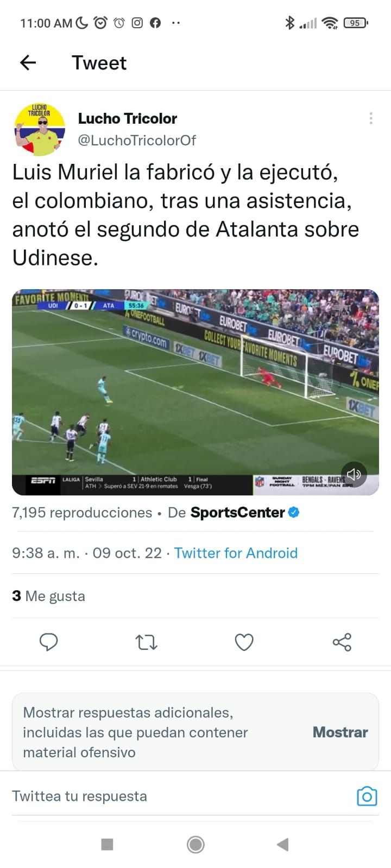The width and height of the screenshot is (391, 868).
Task: Open the tweet's three-dot options menu
Action: [x=370, y=118]
